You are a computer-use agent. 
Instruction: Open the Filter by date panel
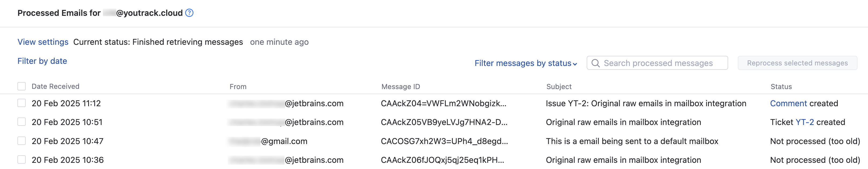coord(42,61)
